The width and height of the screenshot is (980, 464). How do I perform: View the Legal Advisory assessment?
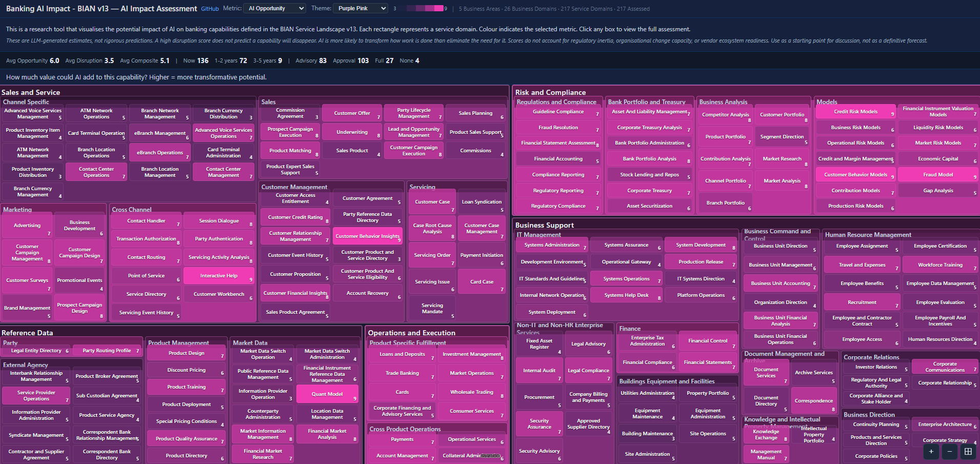[x=588, y=344]
